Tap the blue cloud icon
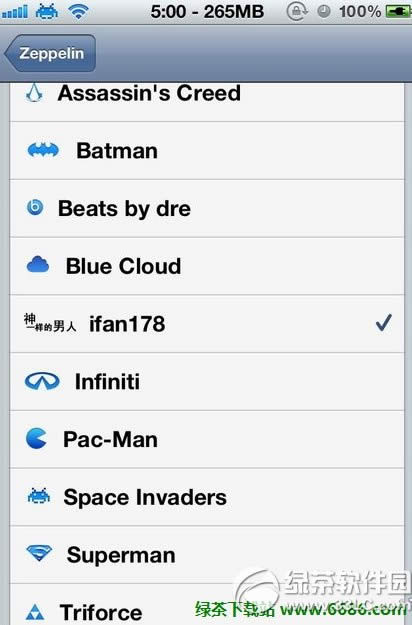412x625 pixels. [x=38, y=265]
